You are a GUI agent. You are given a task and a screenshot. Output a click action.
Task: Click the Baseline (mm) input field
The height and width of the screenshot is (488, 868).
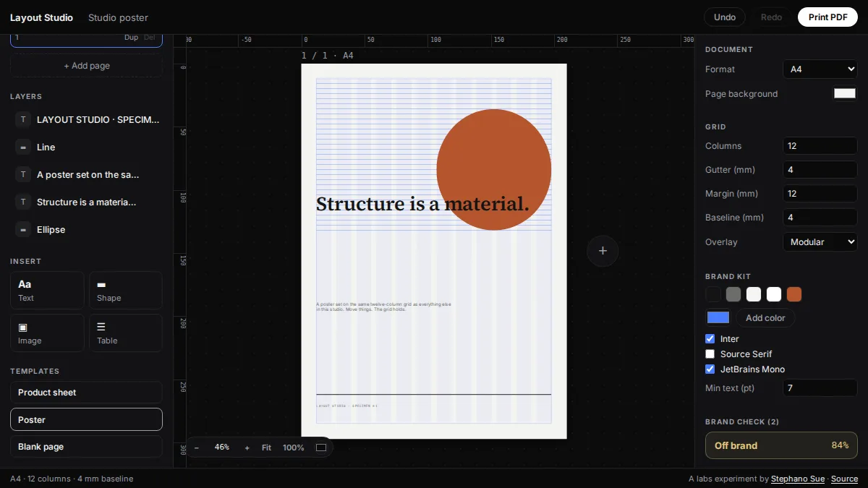coord(820,218)
